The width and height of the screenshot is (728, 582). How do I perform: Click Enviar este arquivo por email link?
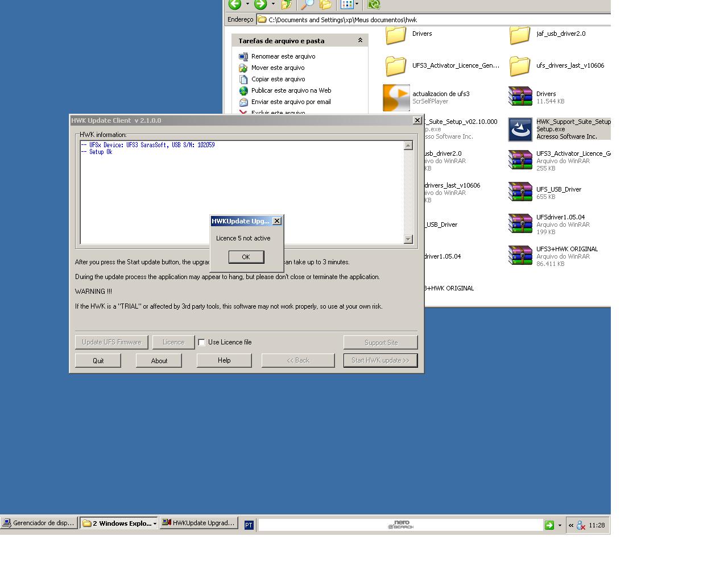pos(291,102)
